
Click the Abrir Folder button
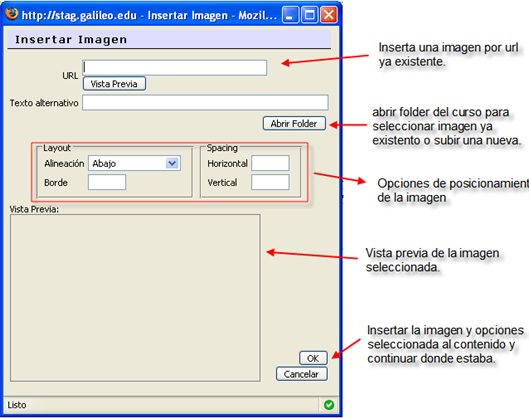point(294,123)
